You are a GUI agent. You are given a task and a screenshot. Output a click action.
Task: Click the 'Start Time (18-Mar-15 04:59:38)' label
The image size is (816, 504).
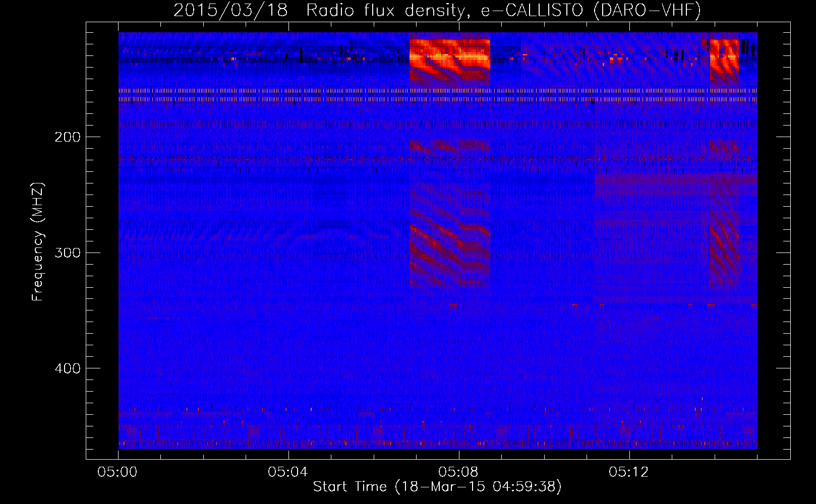click(x=437, y=487)
